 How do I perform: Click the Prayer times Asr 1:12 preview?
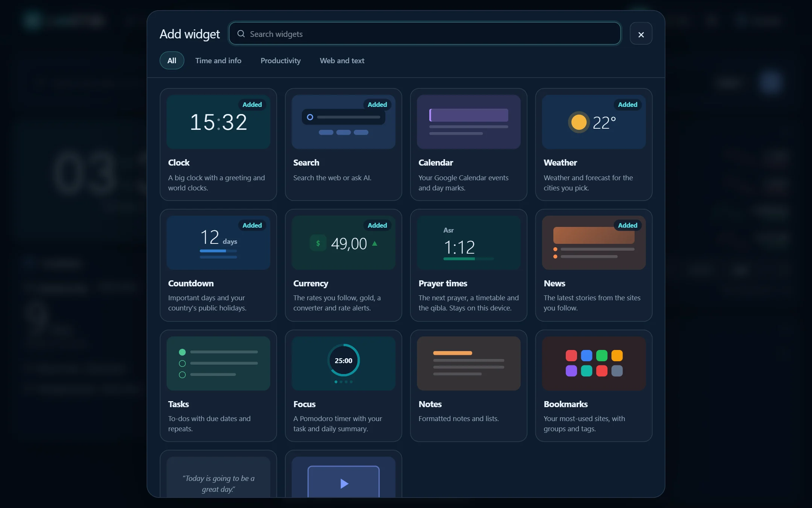(469, 243)
